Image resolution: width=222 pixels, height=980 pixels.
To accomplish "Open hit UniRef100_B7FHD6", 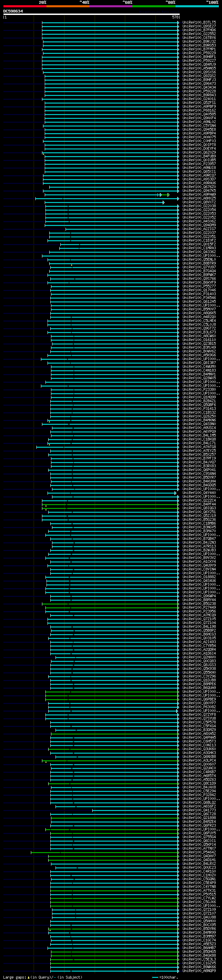I will point(199,30).
